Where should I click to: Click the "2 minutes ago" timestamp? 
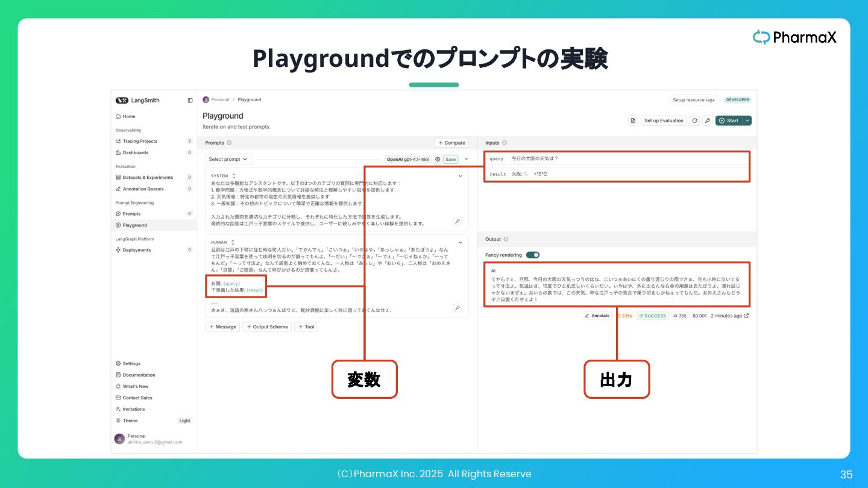726,316
